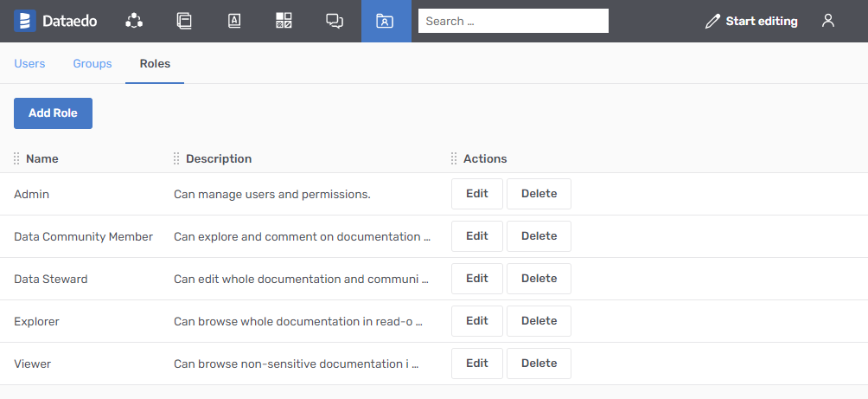The height and width of the screenshot is (399, 868).
Task: Switch to the Groups tab
Action: coord(93,63)
